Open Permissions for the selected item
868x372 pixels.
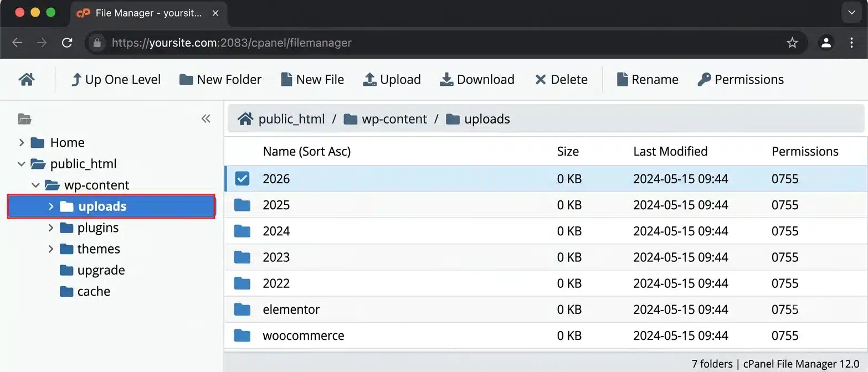[x=741, y=80]
